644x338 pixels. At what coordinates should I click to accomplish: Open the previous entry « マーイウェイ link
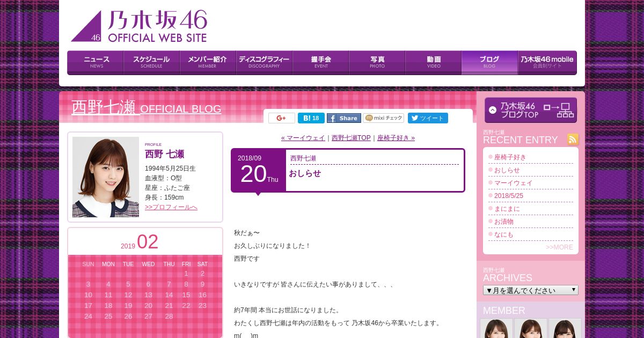pyautogui.click(x=303, y=138)
